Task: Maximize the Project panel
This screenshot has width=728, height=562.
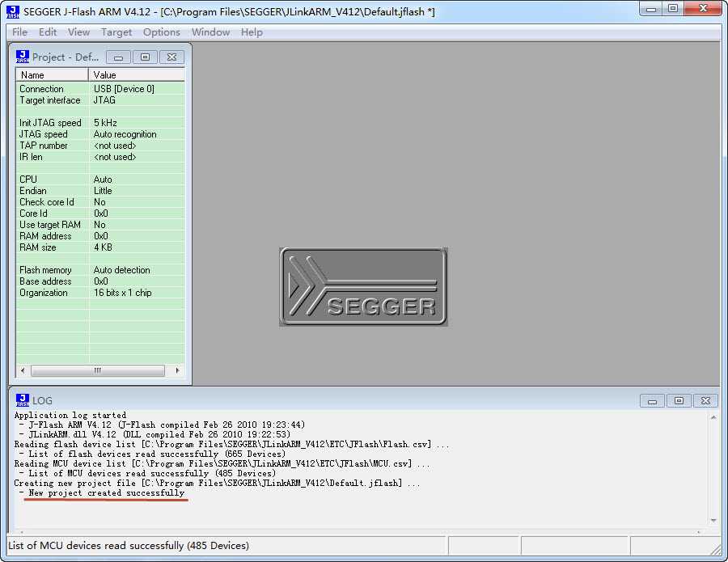Action: (x=145, y=57)
